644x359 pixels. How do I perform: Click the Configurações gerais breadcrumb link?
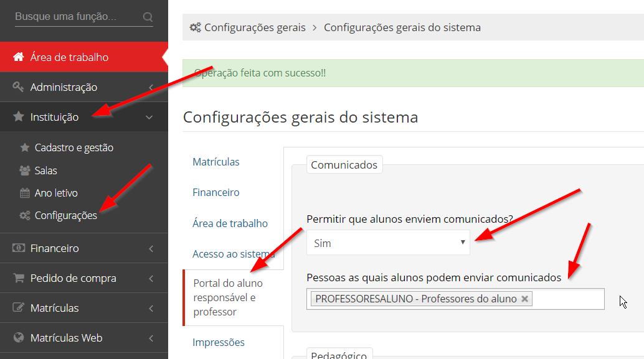[255, 27]
